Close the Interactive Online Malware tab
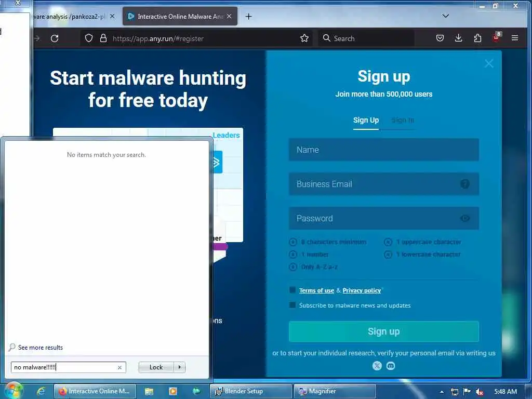Viewport: 532px width, 399px height. (229, 16)
